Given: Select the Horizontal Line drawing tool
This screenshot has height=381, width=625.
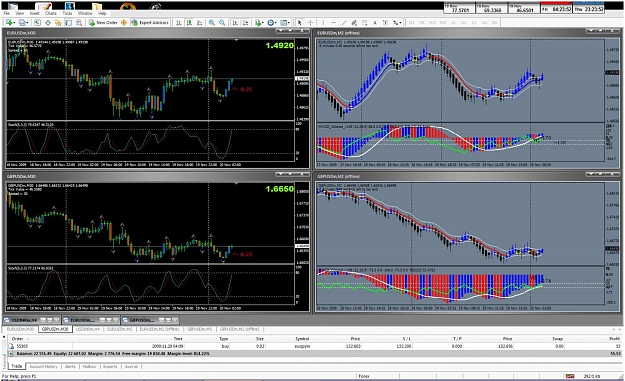Looking at the screenshot, I should coord(334,23).
